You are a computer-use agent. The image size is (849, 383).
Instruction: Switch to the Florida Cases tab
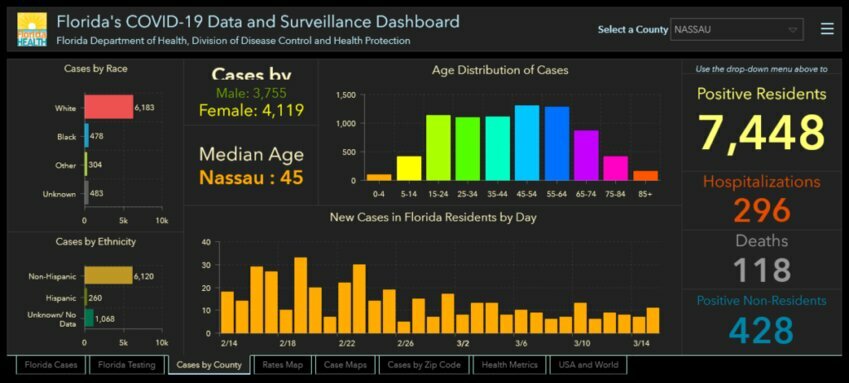tap(51, 365)
